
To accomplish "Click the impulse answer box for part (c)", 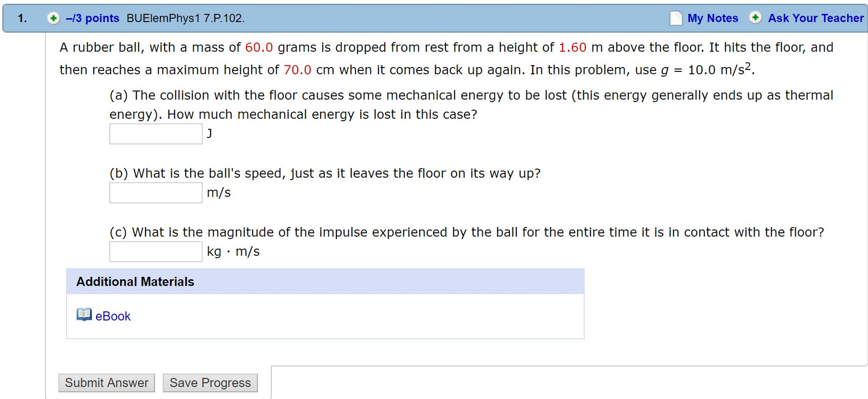I will 156,251.
